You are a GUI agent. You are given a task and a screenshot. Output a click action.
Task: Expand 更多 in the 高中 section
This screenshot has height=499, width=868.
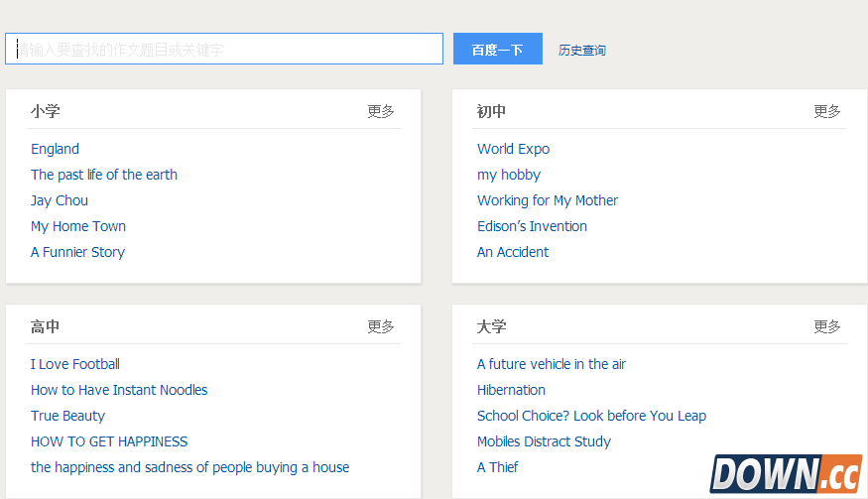point(381,326)
